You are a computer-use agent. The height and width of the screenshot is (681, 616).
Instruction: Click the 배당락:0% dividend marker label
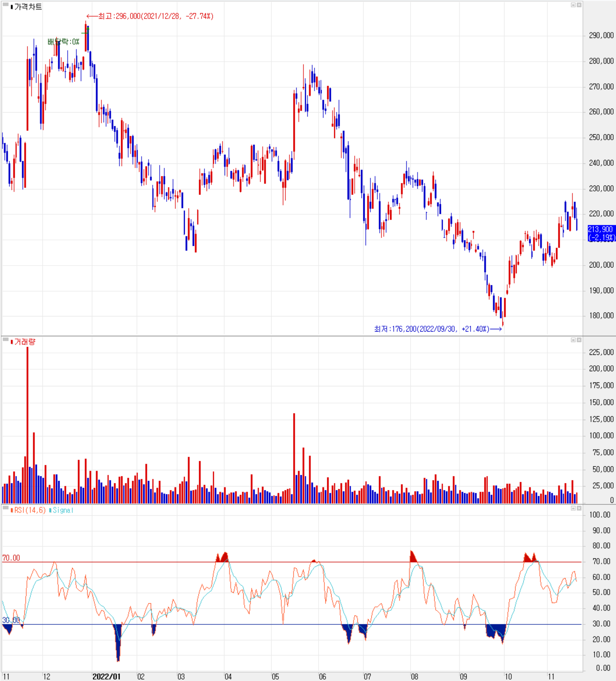pyautogui.click(x=63, y=42)
